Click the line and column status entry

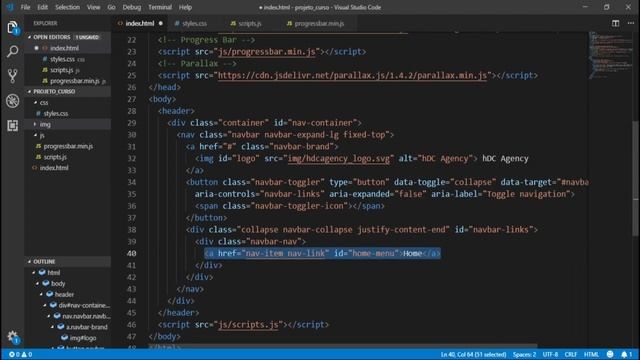[473, 354]
